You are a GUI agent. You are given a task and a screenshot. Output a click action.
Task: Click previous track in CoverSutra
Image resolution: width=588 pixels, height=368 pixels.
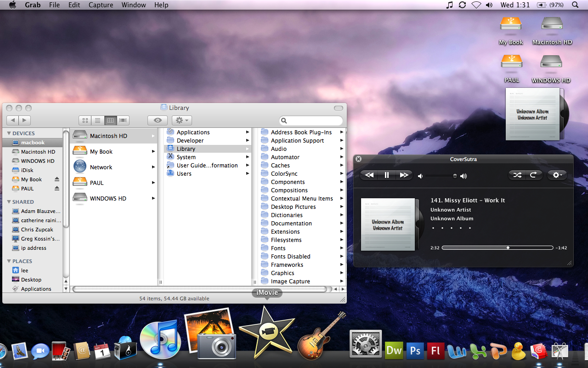point(369,175)
